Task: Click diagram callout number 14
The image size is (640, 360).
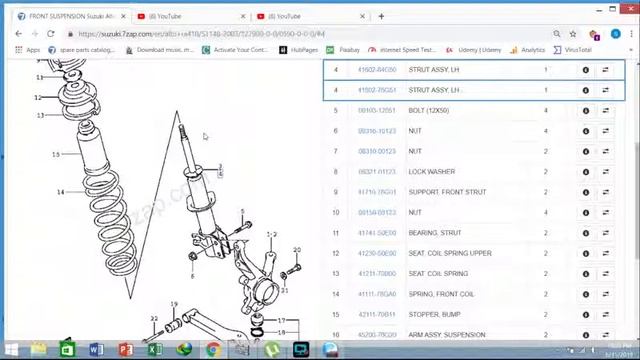Action: click(x=60, y=192)
